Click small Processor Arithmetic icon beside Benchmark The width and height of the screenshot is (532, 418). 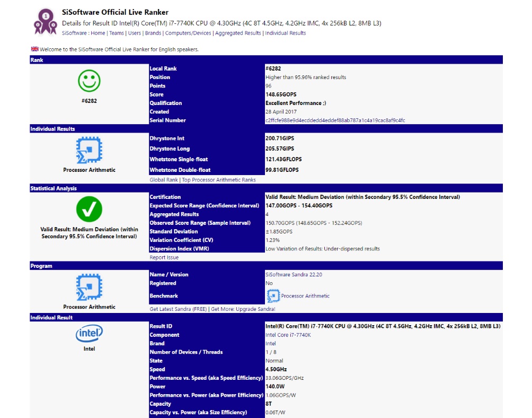coord(273,296)
